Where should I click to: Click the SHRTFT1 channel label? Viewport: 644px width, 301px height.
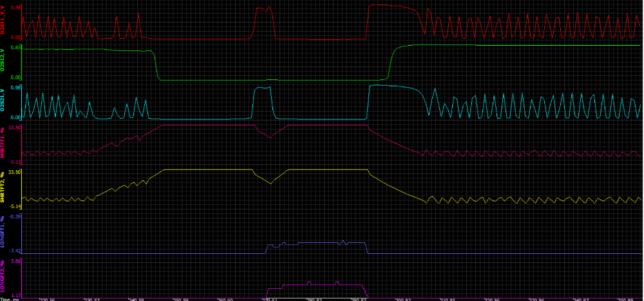[x=3, y=145]
